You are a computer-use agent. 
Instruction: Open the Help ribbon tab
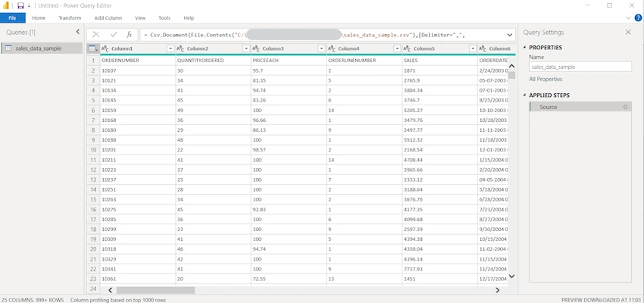coord(189,18)
